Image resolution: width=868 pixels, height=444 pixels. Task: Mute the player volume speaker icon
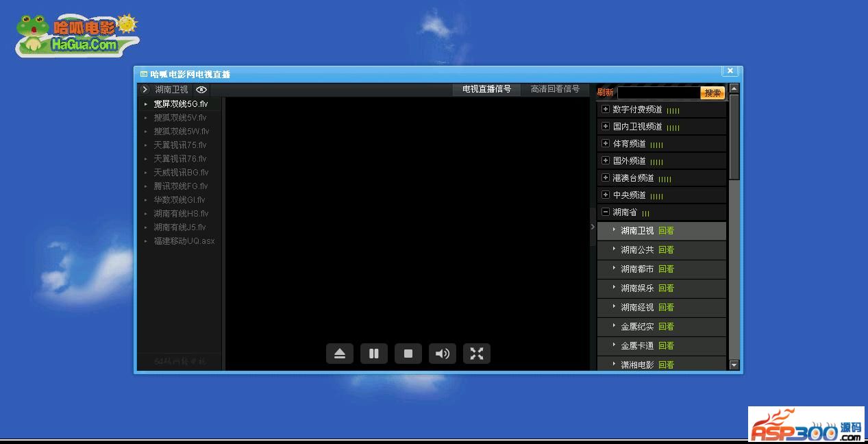click(443, 354)
